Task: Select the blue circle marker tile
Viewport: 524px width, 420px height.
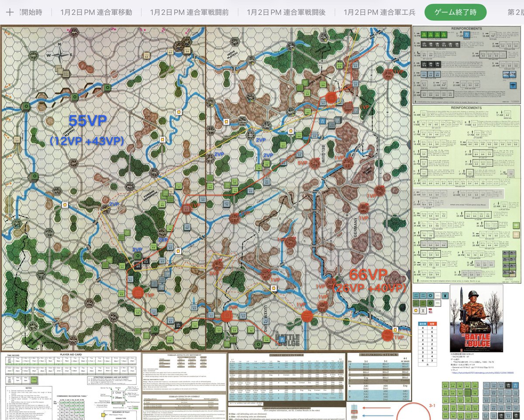Action: coord(431,296)
